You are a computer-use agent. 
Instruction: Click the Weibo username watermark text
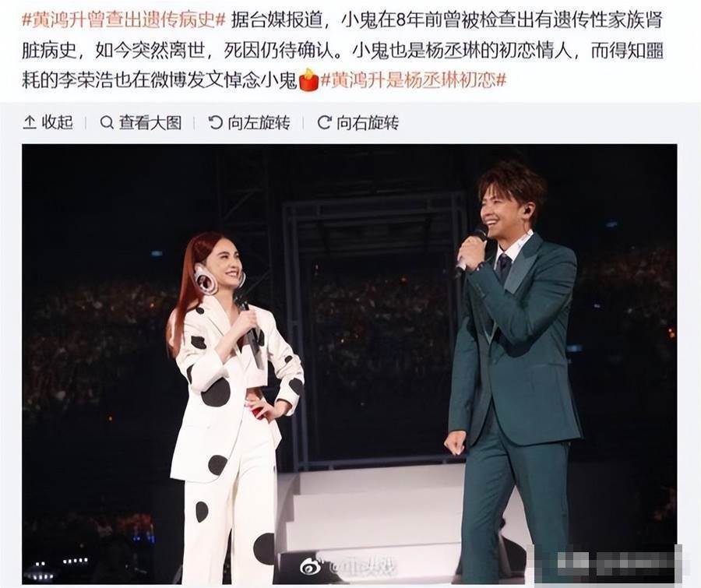[x=364, y=568]
